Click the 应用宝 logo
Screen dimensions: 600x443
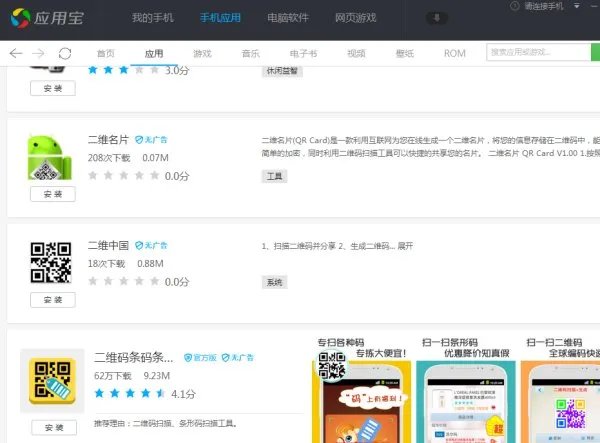(x=47, y=18)
